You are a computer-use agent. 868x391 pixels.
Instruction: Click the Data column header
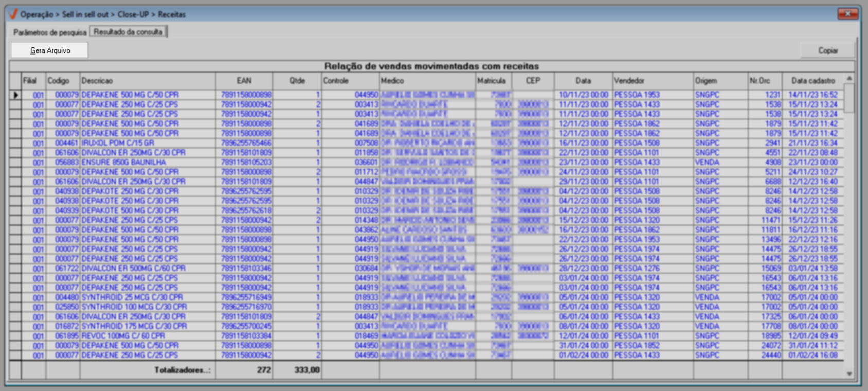pos(583,80)
